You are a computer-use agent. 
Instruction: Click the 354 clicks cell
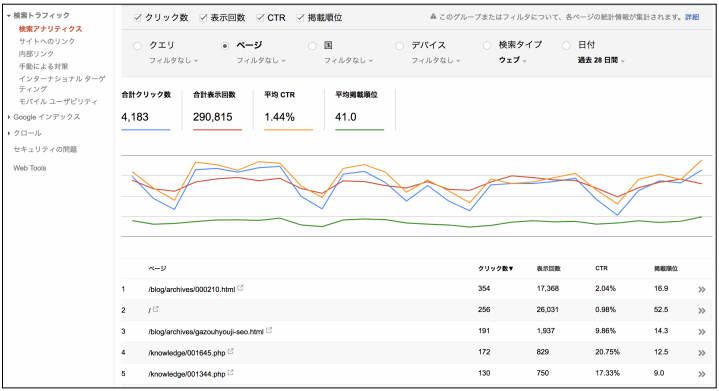[484, 288]
